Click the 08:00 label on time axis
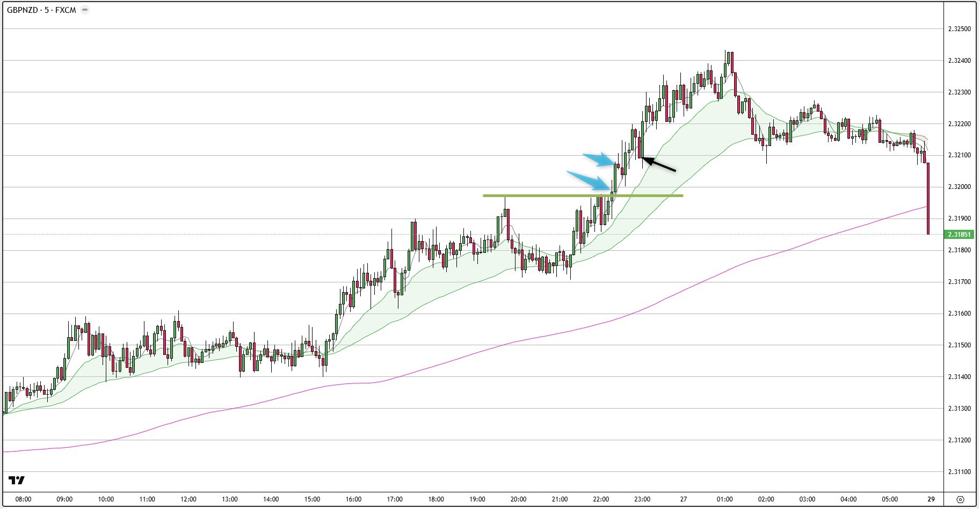The image size is (980, 509). (x=23, y=499)
